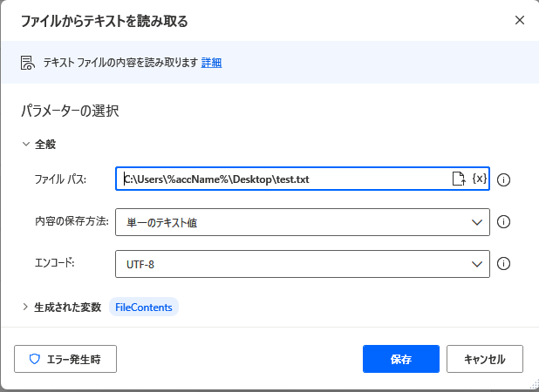Image resolution: width=539 pixels, height=392 pixels.
Task: Open the エンコード dropdown showing UTF-8
Action: click(x=303, y=264)
